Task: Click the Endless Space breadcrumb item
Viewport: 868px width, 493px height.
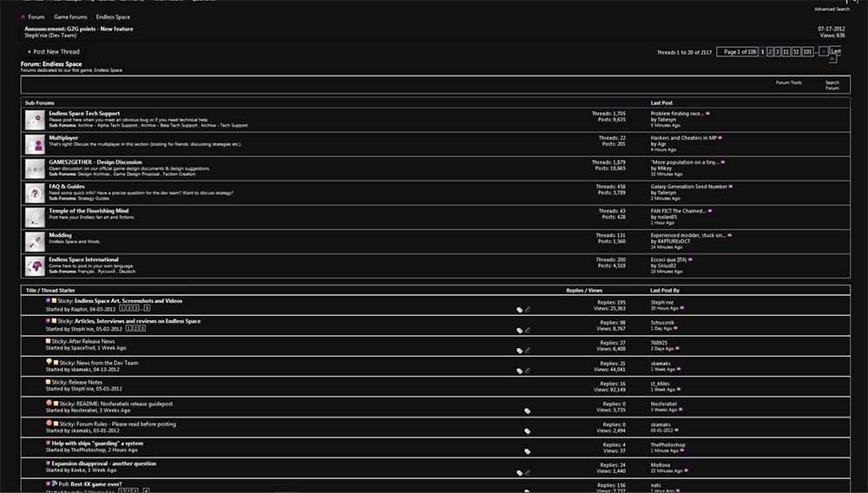Action: [113, 17]
